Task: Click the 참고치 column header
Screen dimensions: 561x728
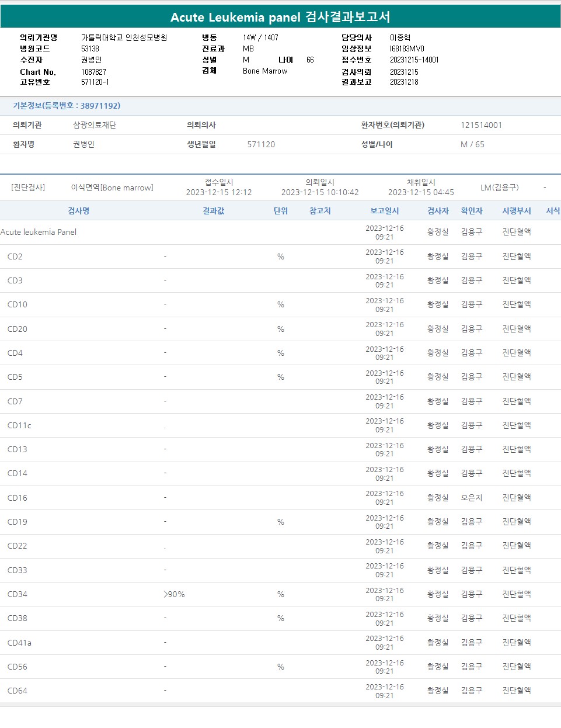Action: tap(320, 211)
